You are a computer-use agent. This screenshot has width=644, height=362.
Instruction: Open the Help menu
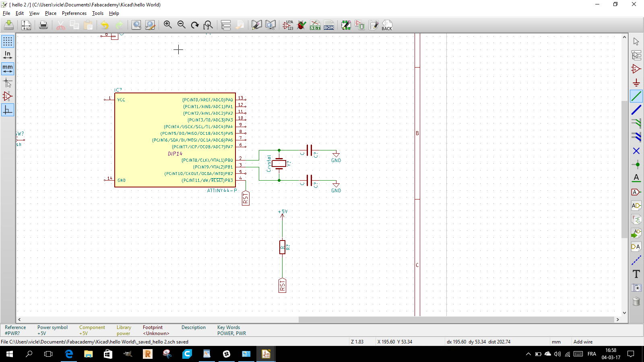point(114,13)
